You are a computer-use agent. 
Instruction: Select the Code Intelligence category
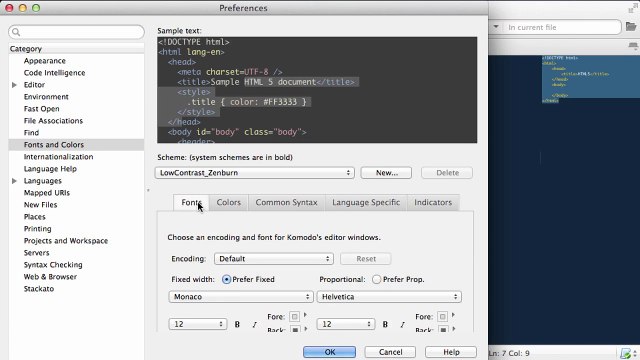54,73
